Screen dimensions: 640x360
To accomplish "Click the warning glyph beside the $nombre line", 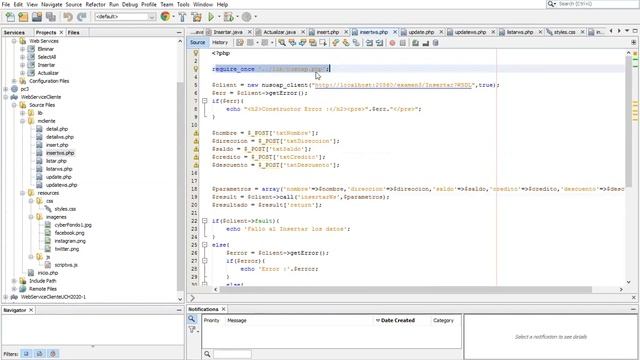I will 196,133.
